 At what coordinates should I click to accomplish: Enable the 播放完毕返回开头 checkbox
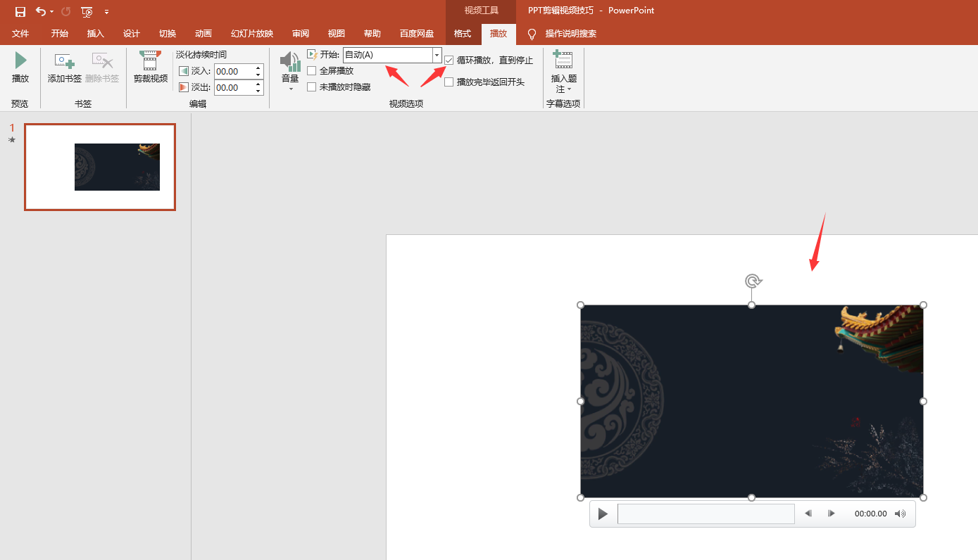449,82
